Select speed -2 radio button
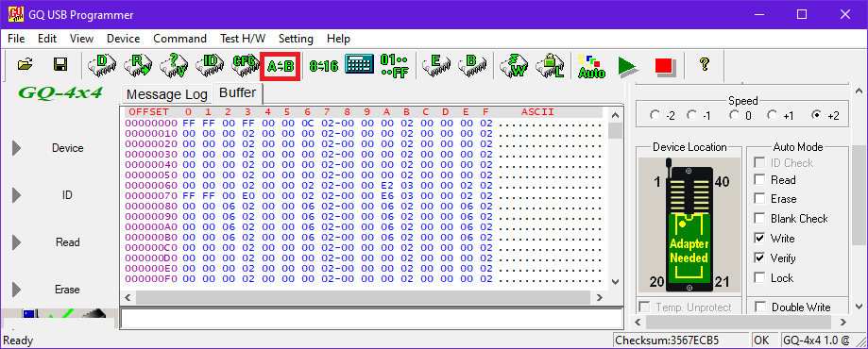 655,116
